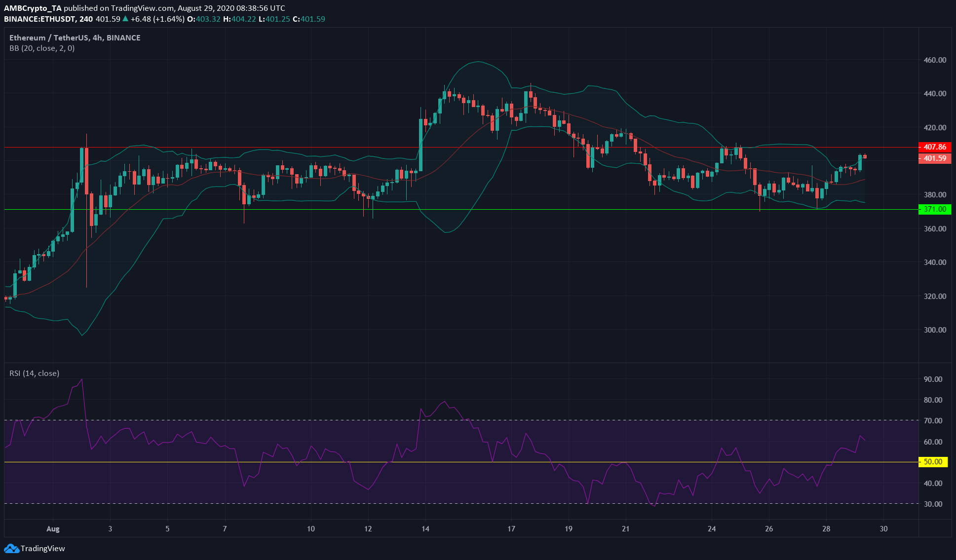Viewport: 956px width, 560px height.
Task: Click the AMBCrypto_TA published on TradingView header
Action: point(144,8)
